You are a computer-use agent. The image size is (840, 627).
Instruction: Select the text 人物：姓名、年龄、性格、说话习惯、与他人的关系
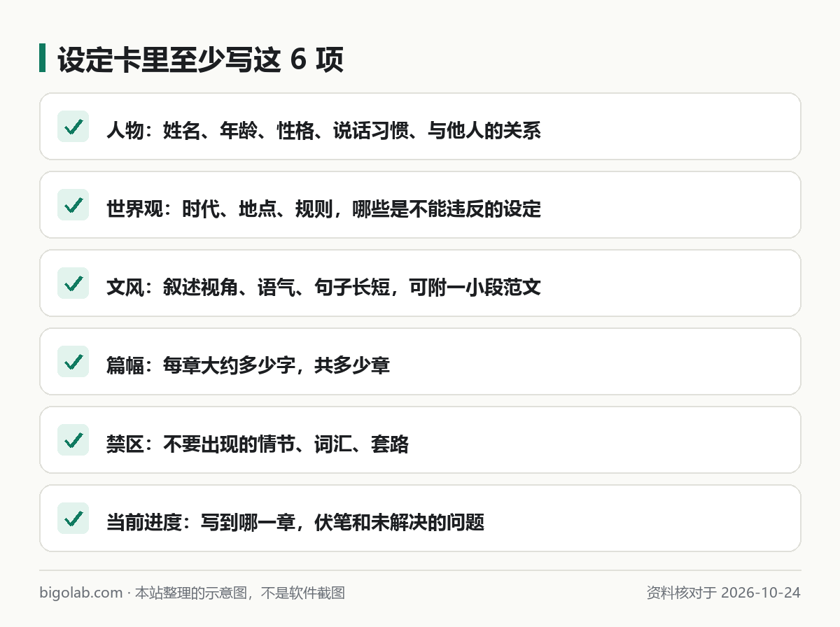(x=323, y=131)
